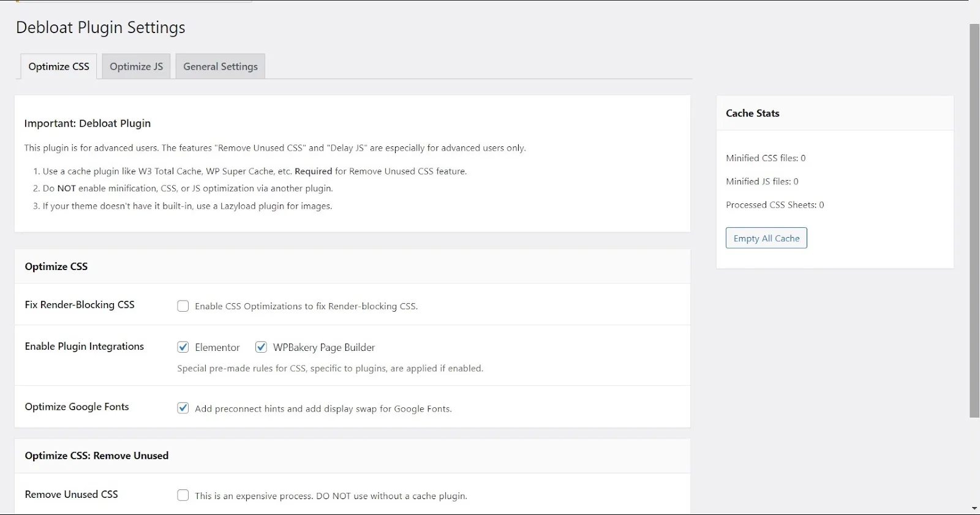
Task: Click the 'This plugin is for advanced users' sentence
Action: point(275,148)
